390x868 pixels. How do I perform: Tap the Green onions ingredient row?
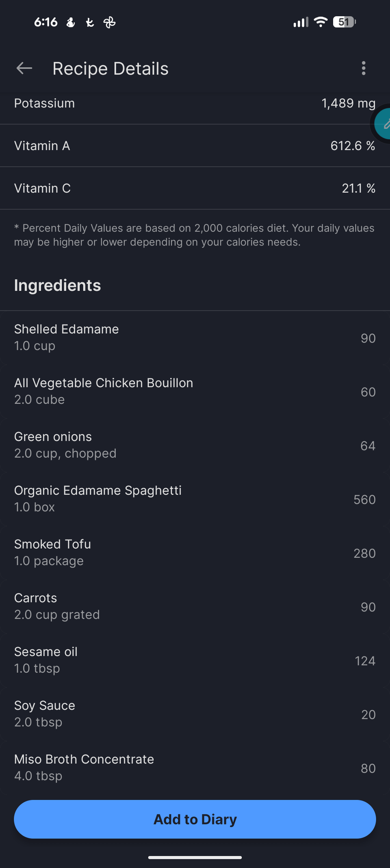click(195, 445)
